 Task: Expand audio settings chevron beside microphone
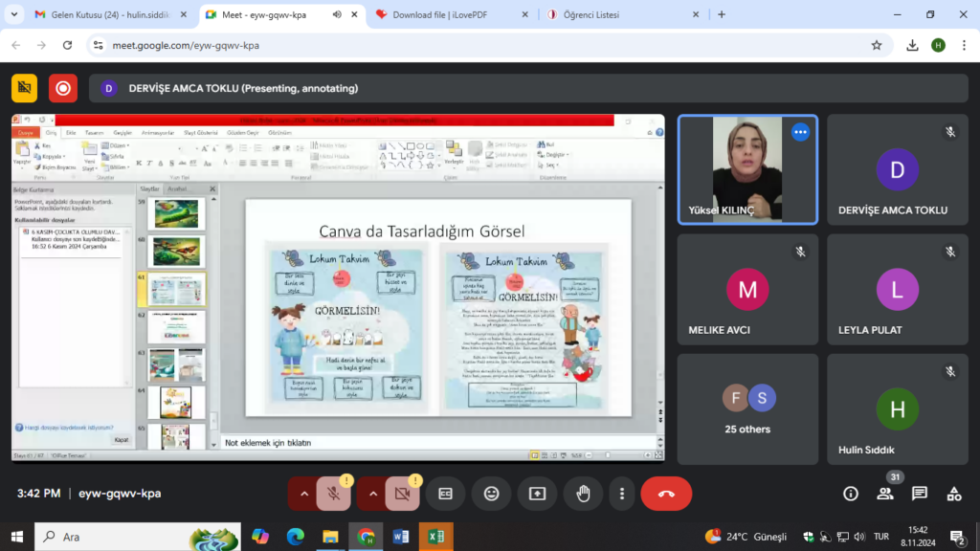click(x=304, y=494)
